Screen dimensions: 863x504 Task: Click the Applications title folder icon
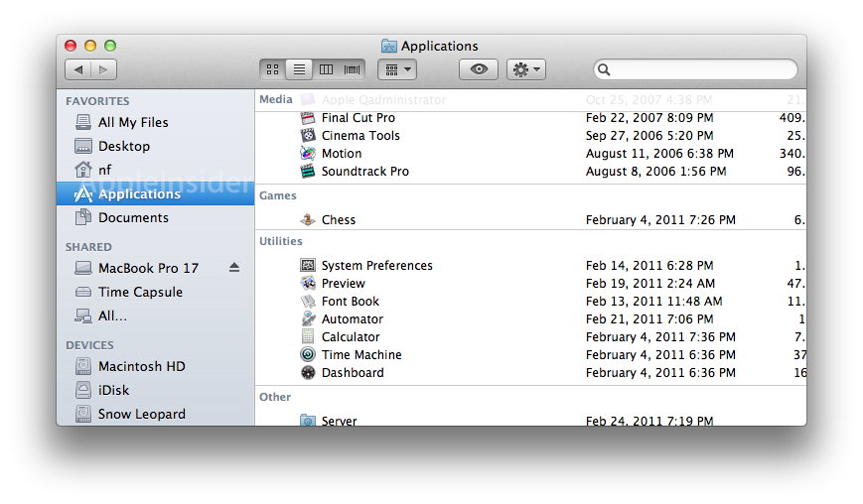388,46
